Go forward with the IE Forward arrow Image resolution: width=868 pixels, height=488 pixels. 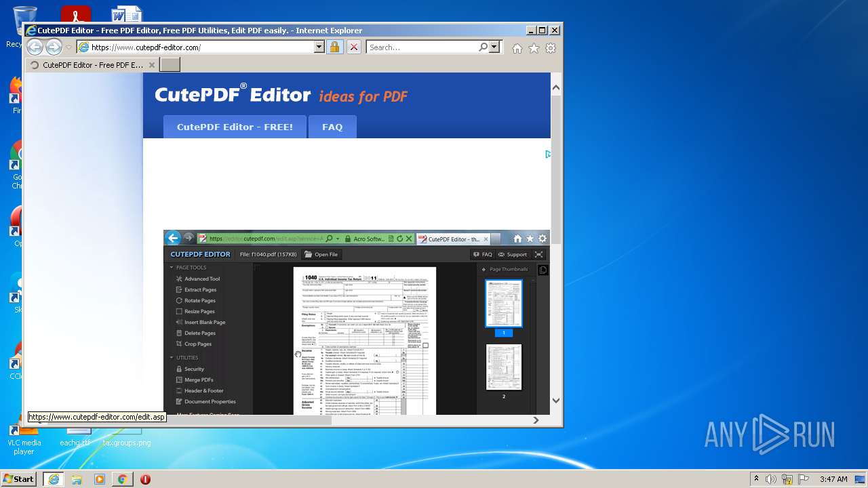pyautogui.click(x=54, y=47)
